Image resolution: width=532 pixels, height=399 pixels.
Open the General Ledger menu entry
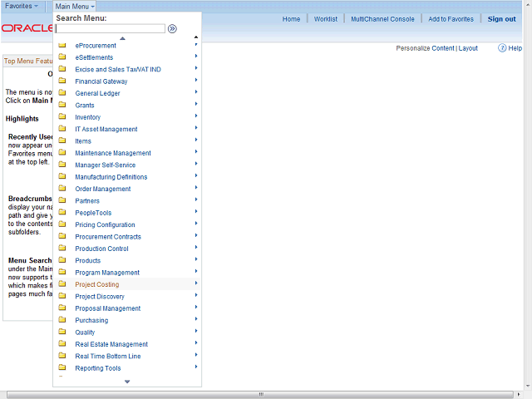[97, 93]
